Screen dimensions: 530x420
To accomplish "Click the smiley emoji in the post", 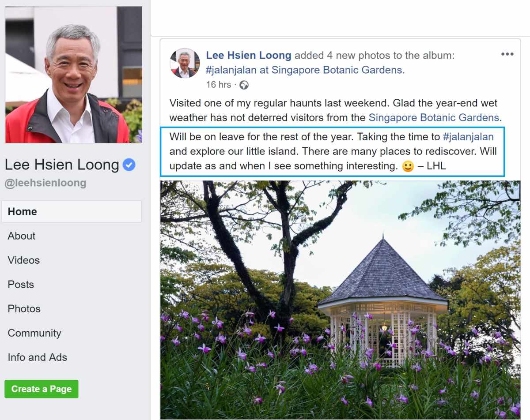I will tap(408, 167).
